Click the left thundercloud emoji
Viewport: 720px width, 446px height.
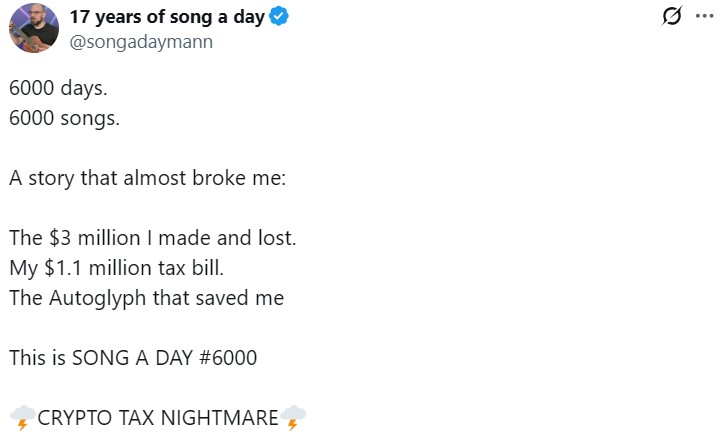point(22,417)
